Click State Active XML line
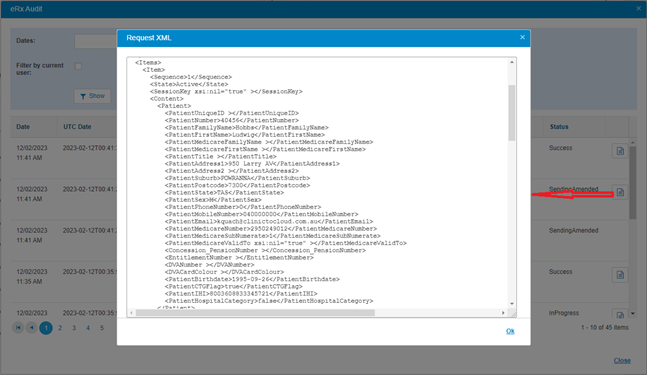Image resolution: width=647 pixels, height=375 pixels. pyautogui.click(x=189, y=84)
